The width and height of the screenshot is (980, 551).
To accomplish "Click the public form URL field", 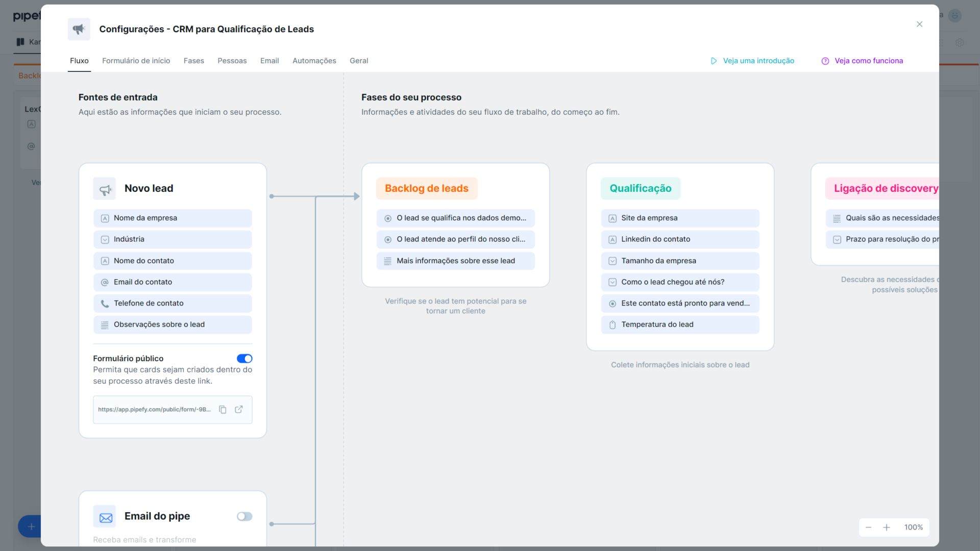I will [x=173, y=410].
